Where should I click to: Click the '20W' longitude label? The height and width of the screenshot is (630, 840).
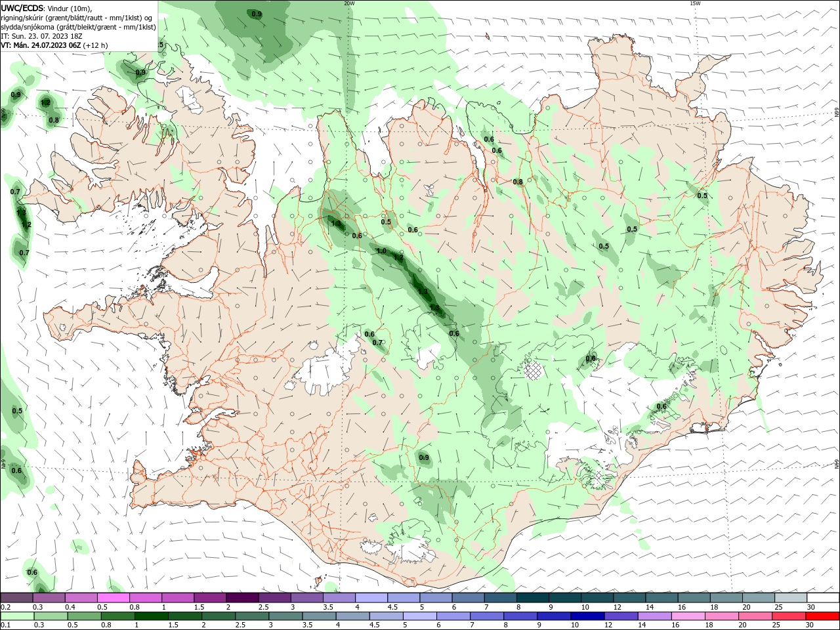(349, 3)
